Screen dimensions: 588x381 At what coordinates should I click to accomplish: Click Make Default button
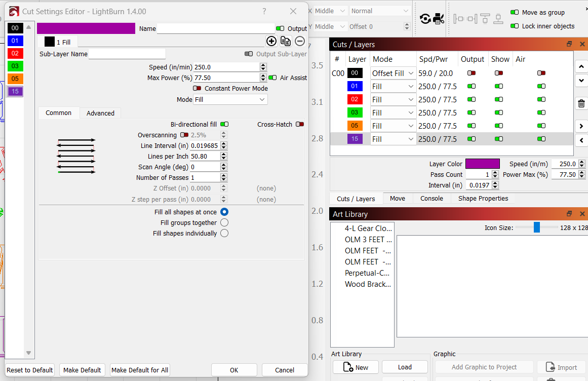point(82,370)
